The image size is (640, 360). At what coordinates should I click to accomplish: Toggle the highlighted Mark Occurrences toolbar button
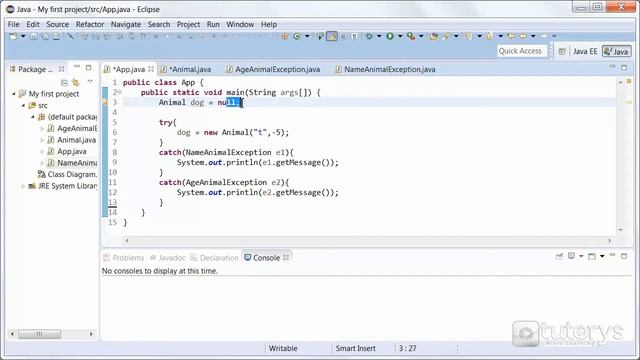(x=332, y=36)
